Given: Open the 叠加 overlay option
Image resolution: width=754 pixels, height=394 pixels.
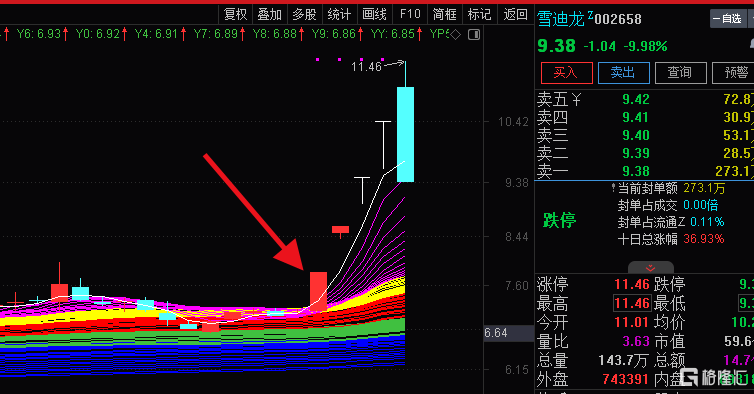Looking at the screenshot, I should [270, 14].
